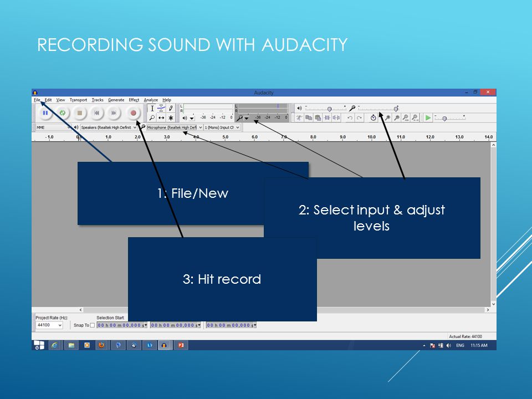Click horizontal scrollbar left arrow
The height and width of the screenshot is (399, 532).
coord(81,310)
